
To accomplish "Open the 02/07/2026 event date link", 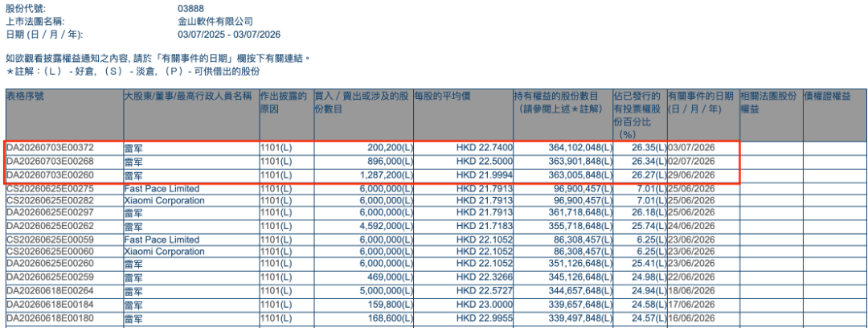I will click(x=693, y=162).
